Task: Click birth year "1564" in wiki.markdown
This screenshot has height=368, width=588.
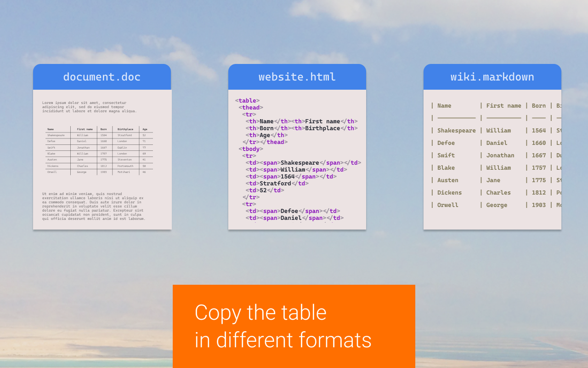Action: click(539, 131)
